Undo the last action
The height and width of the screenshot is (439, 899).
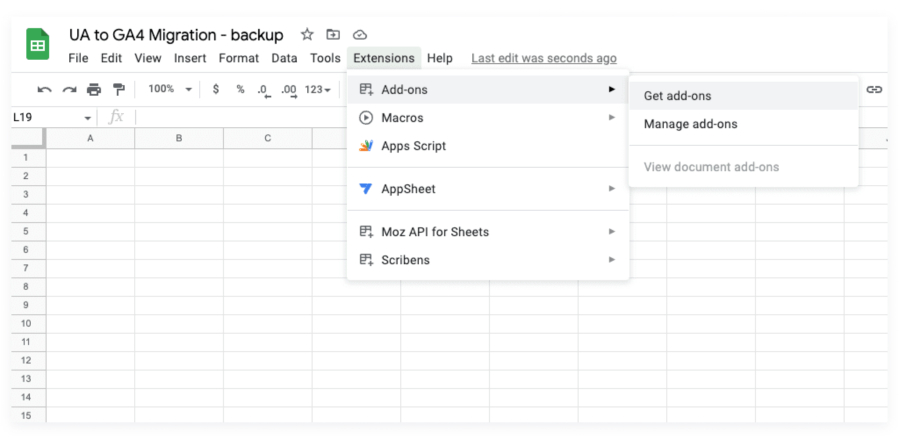44,89
